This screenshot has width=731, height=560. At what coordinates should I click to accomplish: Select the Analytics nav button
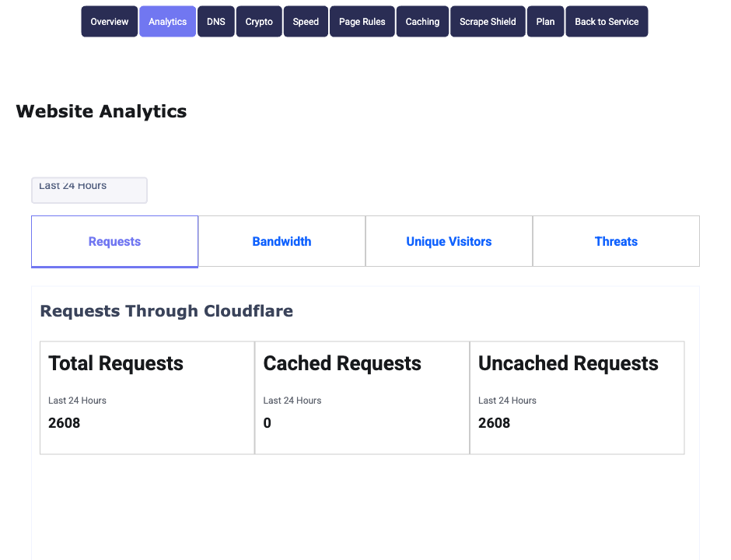[x=167, y=22]
